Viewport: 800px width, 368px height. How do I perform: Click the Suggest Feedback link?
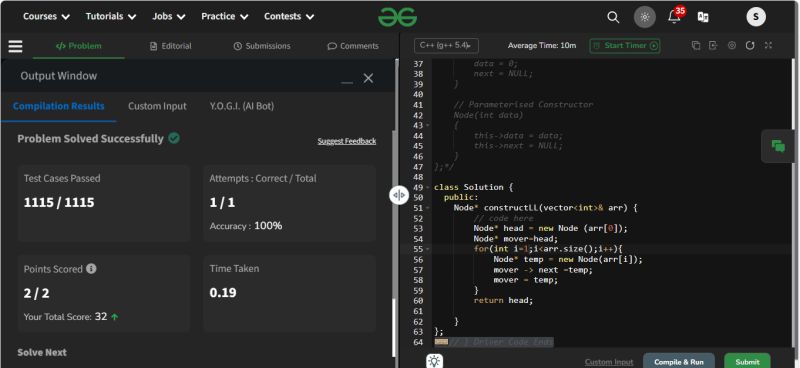pyautogui.click(x=347, y=141)
